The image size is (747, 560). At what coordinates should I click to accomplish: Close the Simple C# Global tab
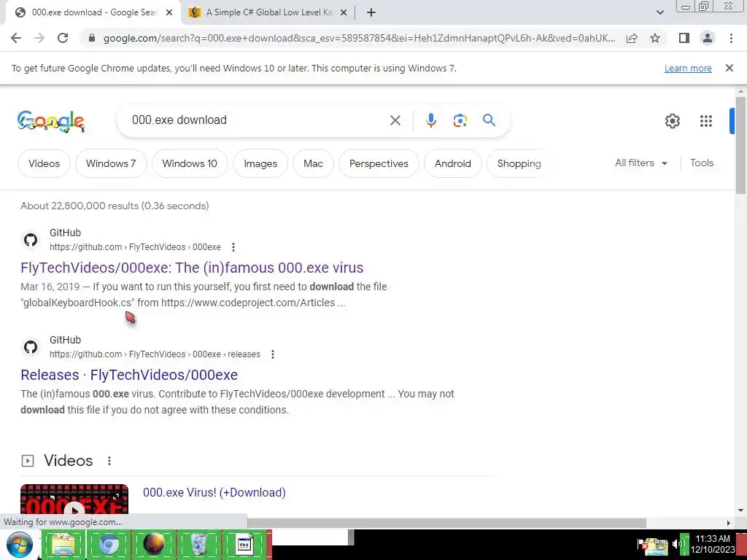tap(344, 12)
